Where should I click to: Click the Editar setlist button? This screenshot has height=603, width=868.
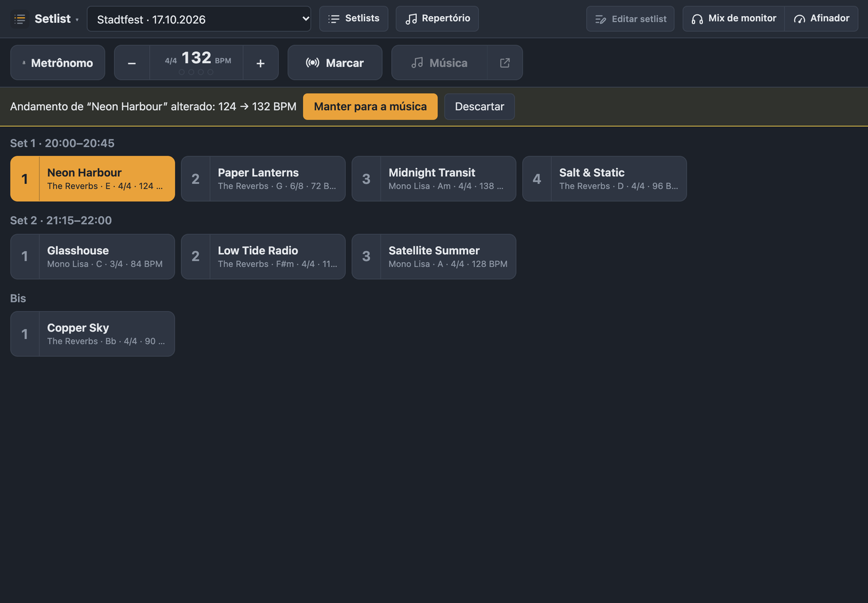point(630,19)
